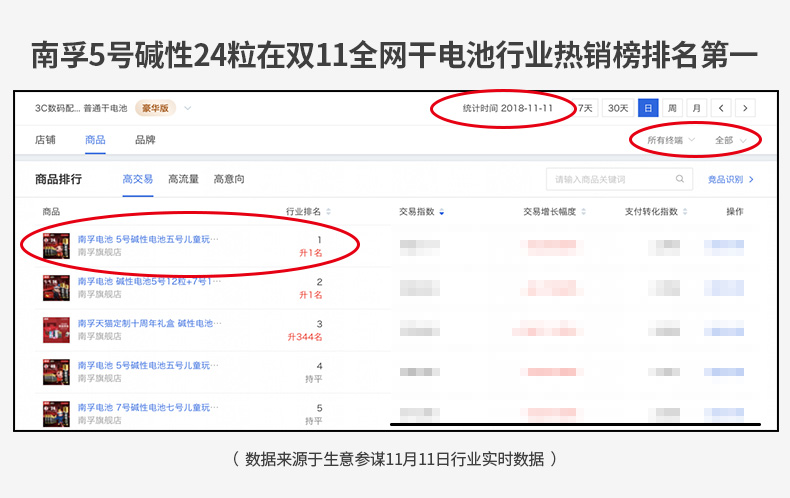Sort by 交易增长幅度 column sort icon

click(x=583, y=212)
